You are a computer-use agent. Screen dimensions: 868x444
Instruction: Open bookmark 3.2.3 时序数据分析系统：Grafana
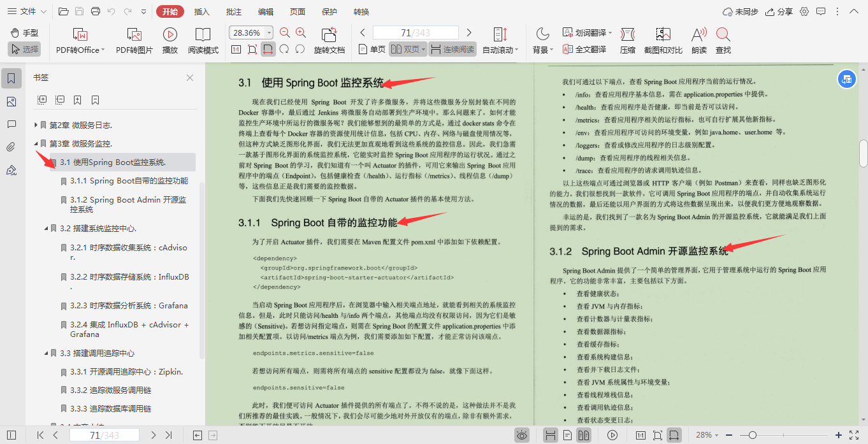(129, 305)
